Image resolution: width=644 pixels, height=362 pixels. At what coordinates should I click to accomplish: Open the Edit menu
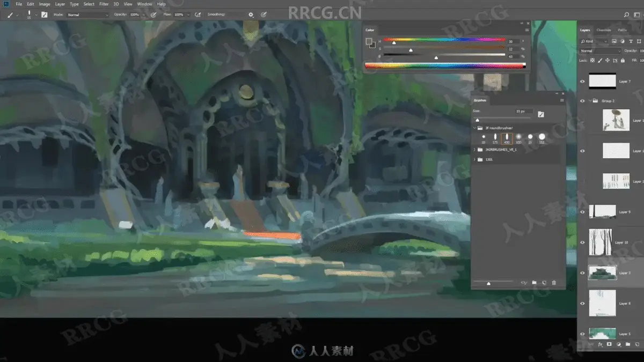tap(31, 4)
